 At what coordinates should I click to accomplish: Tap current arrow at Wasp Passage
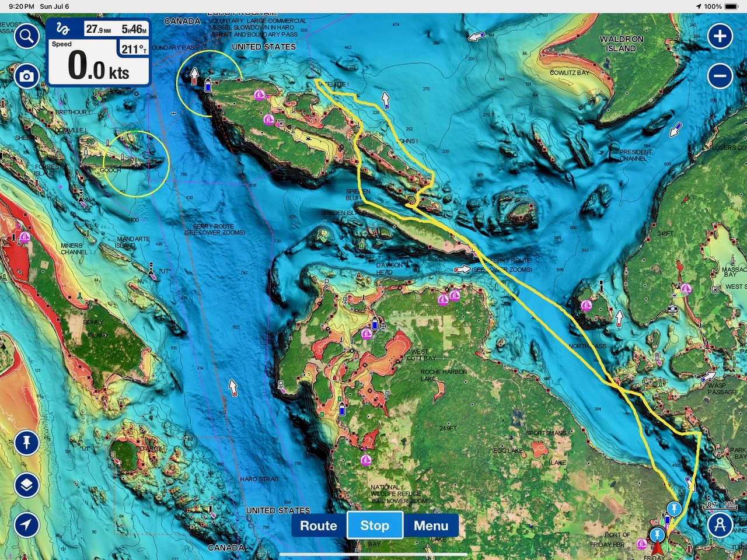point(708,377)
